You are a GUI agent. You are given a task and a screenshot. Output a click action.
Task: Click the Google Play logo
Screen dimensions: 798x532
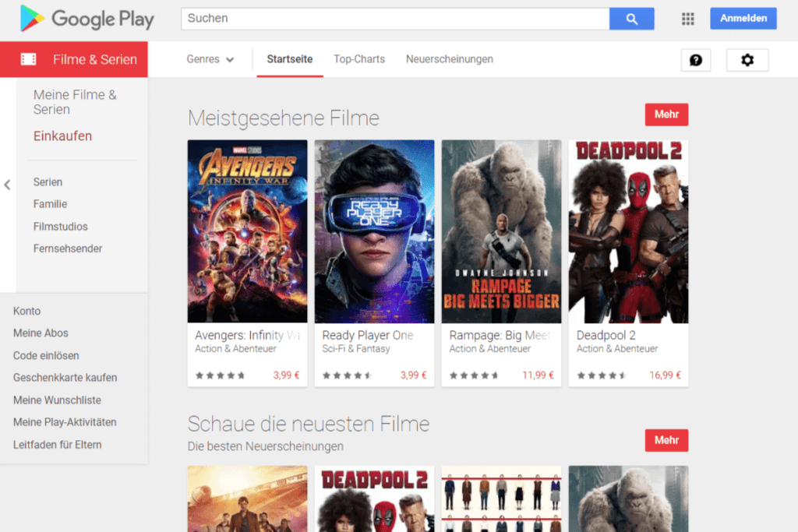pyautogui.click(x=87, y=19)
